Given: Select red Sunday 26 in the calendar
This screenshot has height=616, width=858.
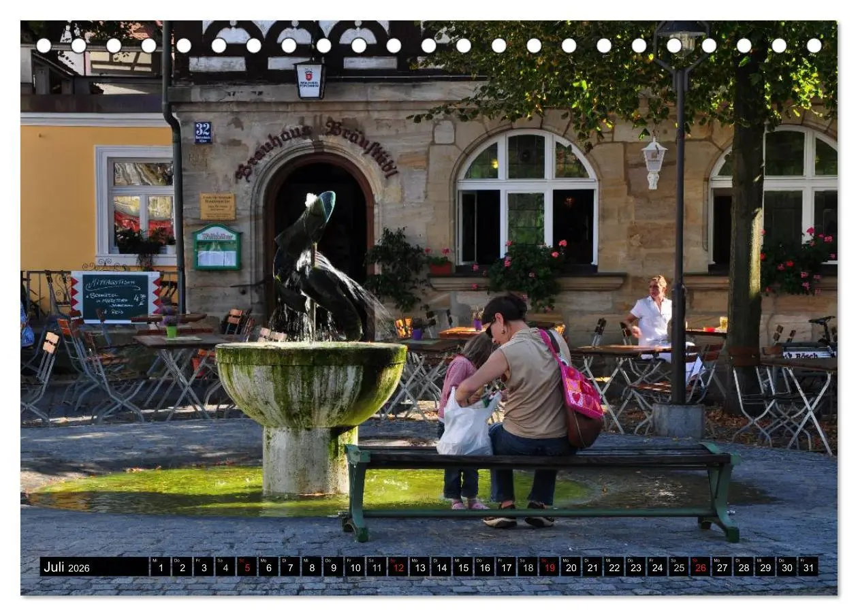Looking at the screenshot, I should (700, 567).
